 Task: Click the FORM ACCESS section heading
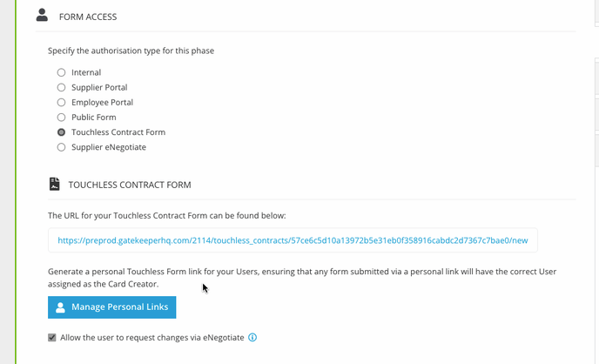pos(88,17)
